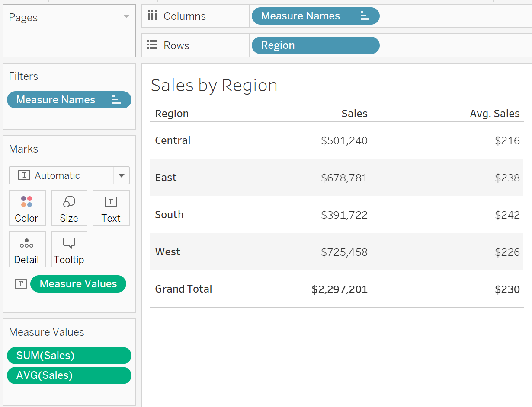
Task: Click sort icon on Columns Measure Names pill
Action: point(365,16)
